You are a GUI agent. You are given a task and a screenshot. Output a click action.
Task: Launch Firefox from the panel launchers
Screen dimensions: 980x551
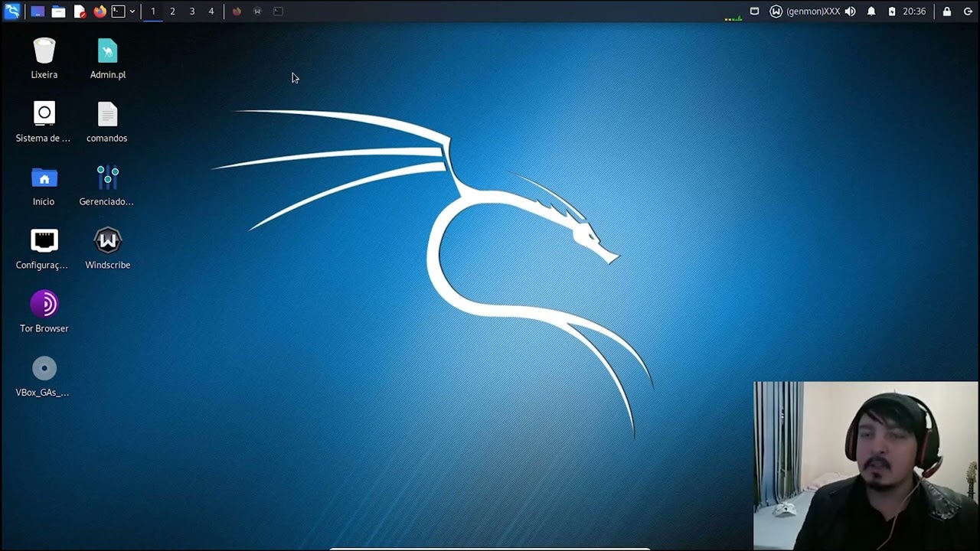(x=100, y=11)
